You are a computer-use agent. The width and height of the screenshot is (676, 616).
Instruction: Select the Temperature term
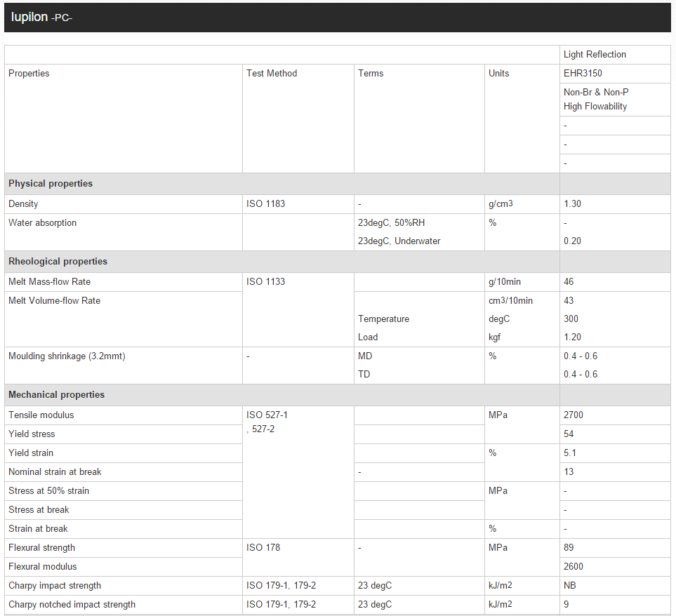383,319
